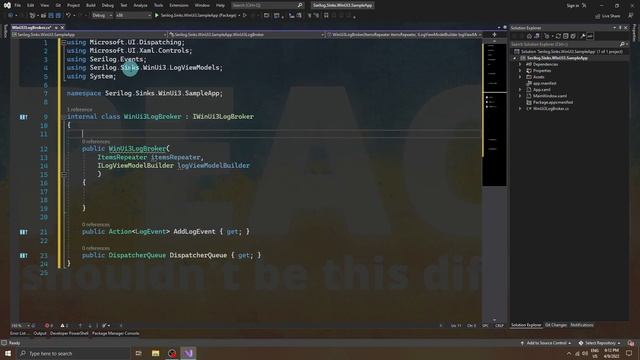Image resolution: width=640 pixels, height=360 pixels.
Task: Open the type navigation dropdown WinUi3LogBroker
Action: click(246, 35)
